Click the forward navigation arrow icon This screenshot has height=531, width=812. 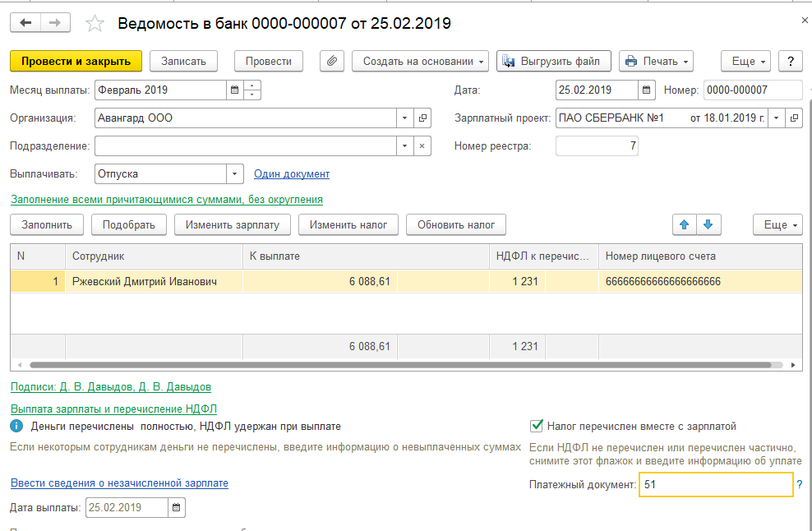tap(55, 23)
